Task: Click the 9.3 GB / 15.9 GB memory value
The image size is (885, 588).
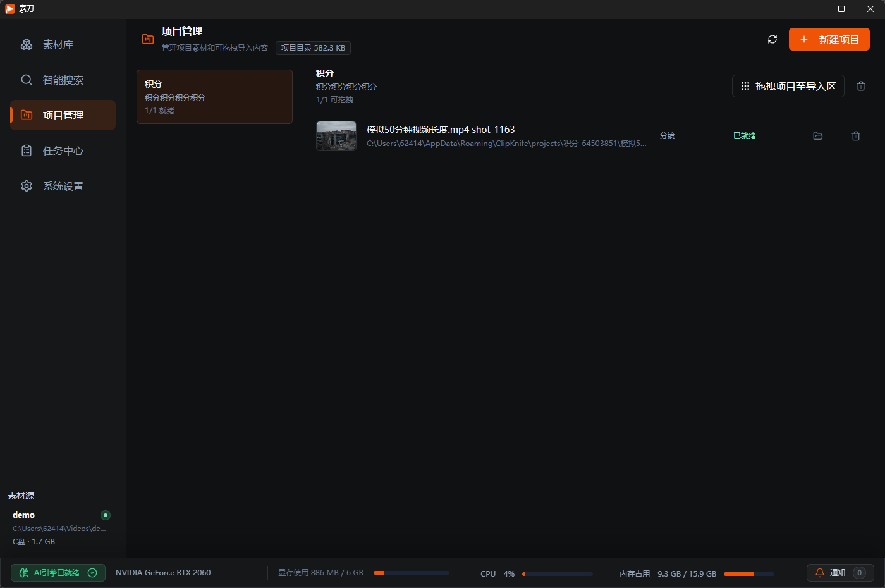Action: [687, 574]
